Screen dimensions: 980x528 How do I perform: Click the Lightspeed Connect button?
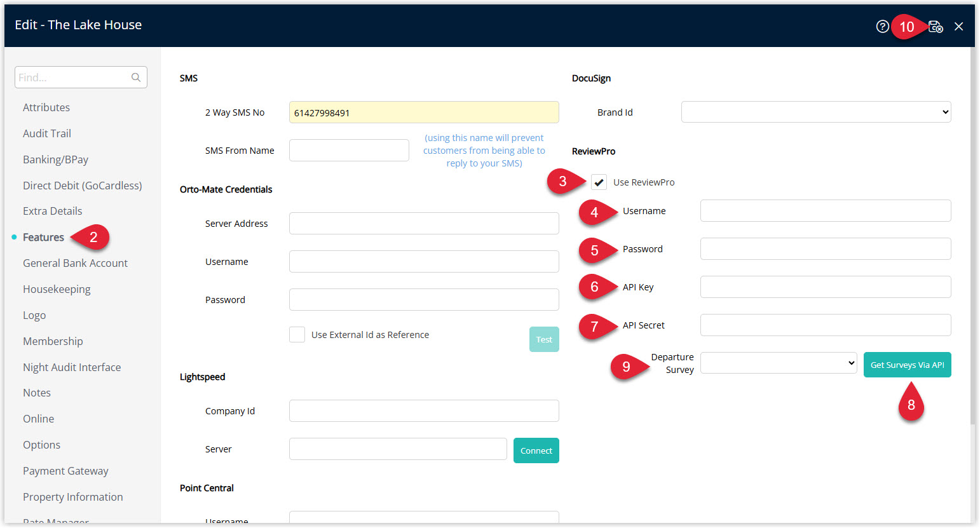coord(536,450)
